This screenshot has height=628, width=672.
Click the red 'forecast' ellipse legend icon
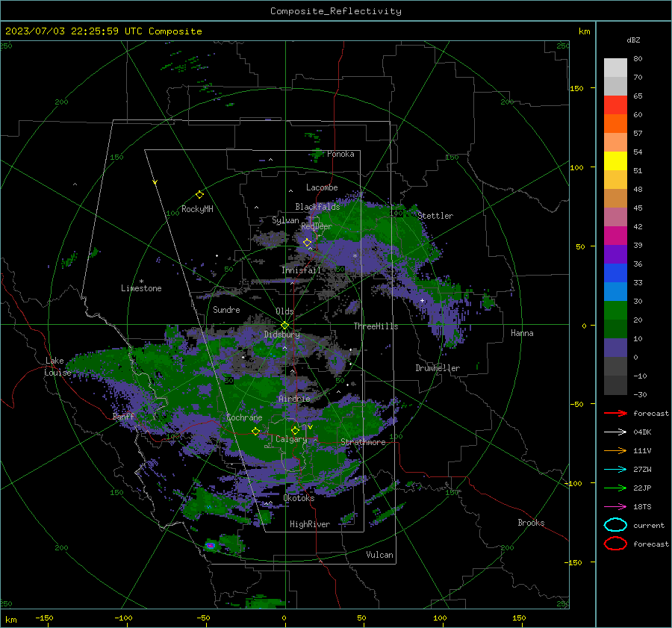[x=615, y=544]
